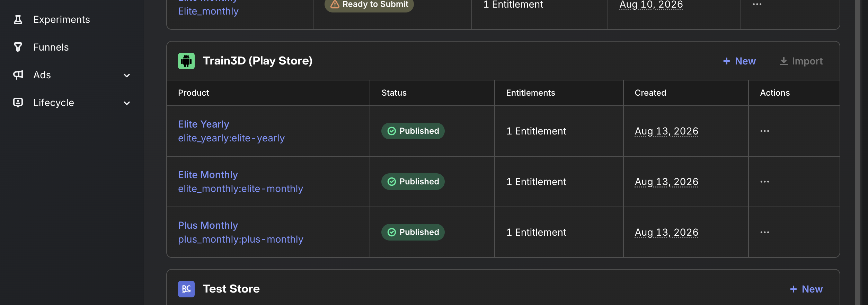Import products into Train3D Play Store
The height and width of the screenshot is (305, 868).
point(801,61)
